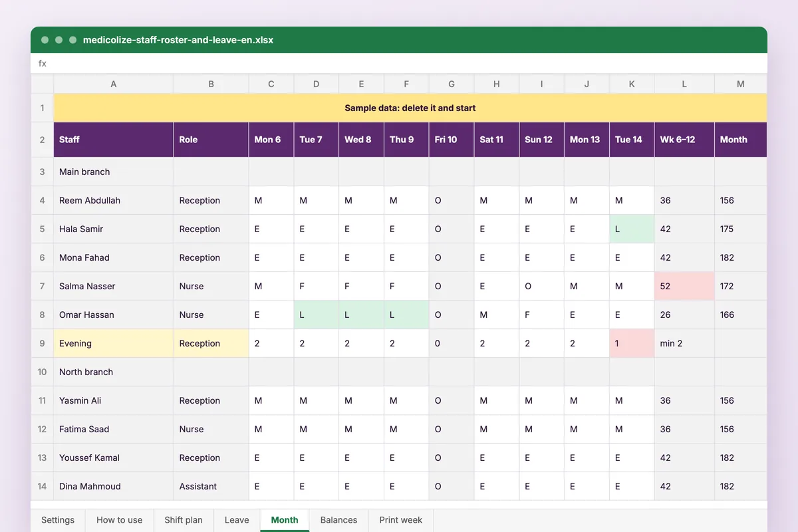Viewport: 798px width, 532px height.
Task: Select column L header
Action: pyautogui.click(x=684, y=84)
